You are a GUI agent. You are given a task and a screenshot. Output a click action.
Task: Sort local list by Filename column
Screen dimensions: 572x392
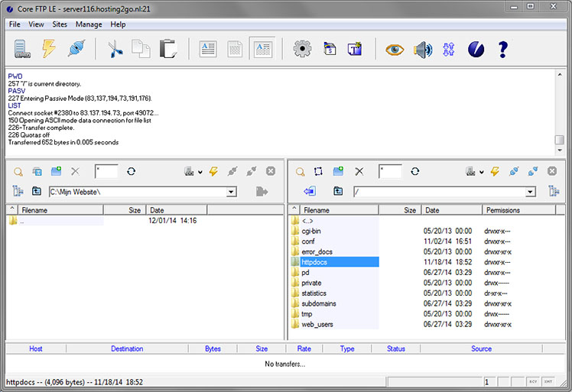pyautogui.click(x=60, y=210)
